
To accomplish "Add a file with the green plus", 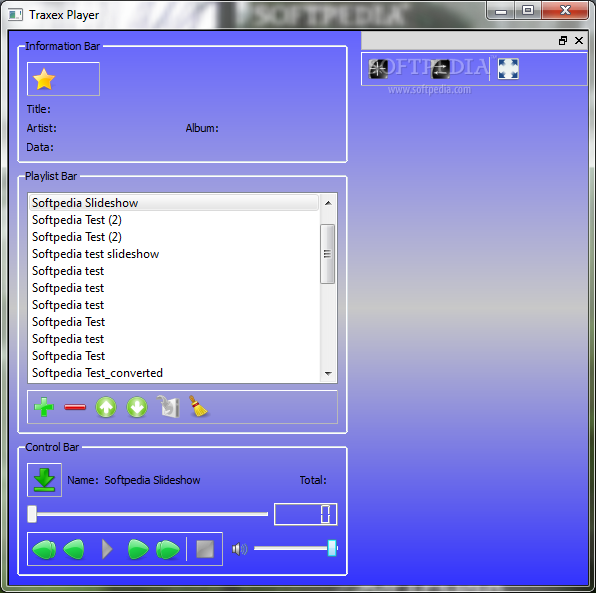I will [x=44, y=407].
